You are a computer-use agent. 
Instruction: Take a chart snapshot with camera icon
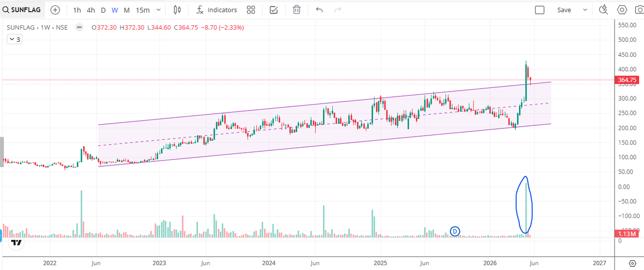click(x=639, y=10)
